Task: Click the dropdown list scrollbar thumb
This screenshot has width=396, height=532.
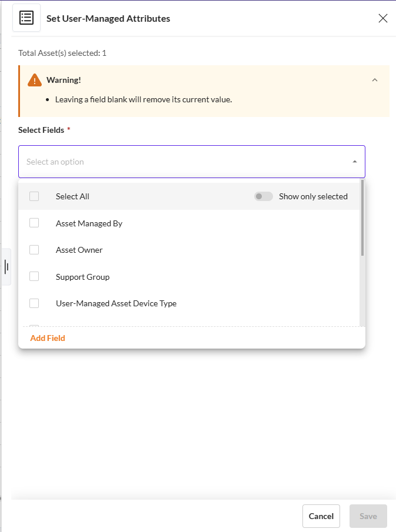Action: pyautogui.click(x=362, y=218)
